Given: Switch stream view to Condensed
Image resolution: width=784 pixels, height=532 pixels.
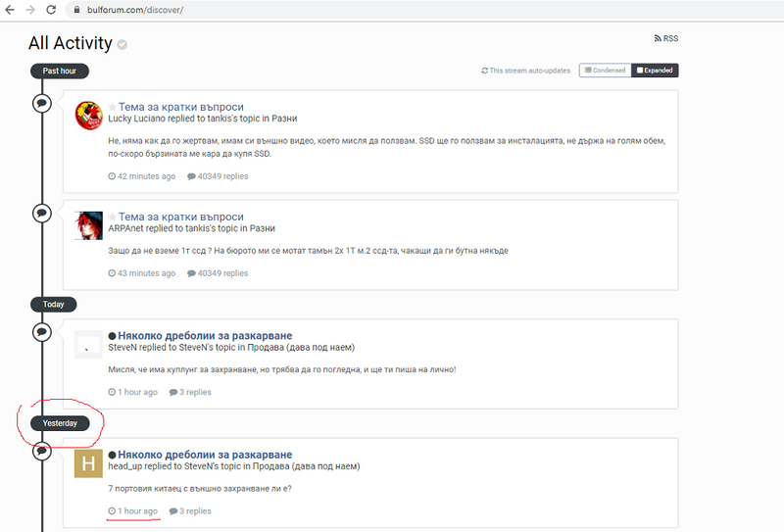Looking at the screenshot, I should point(605,71).
